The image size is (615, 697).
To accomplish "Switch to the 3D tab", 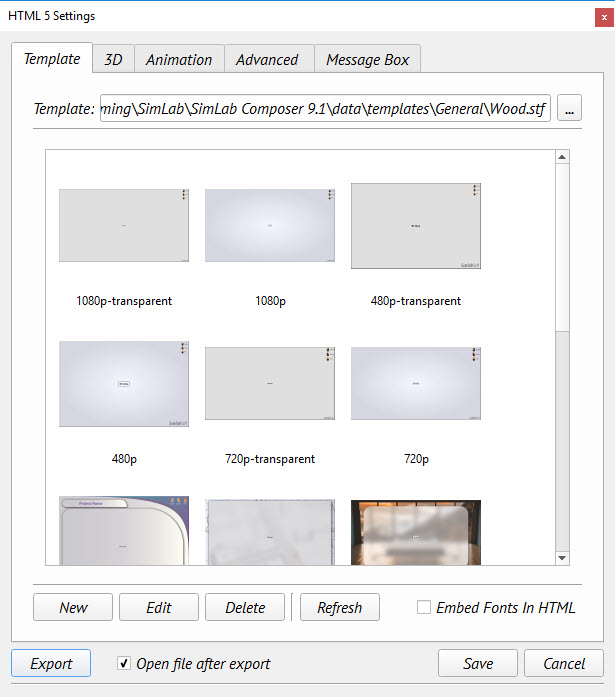I will click(113, 60).
